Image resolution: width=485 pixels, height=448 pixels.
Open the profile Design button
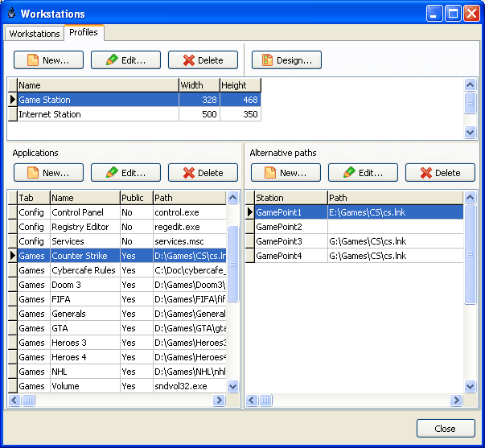click(286, 60)
